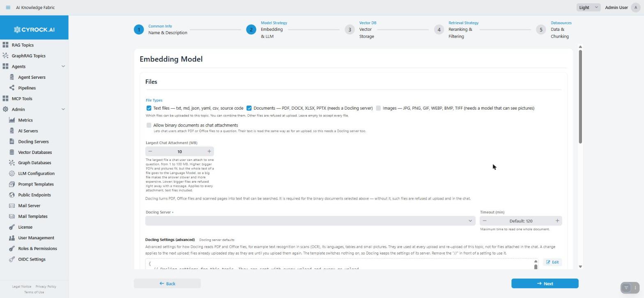Click the Next button
This screenshot has height=298, width=644.
click(x=545, y=284)
